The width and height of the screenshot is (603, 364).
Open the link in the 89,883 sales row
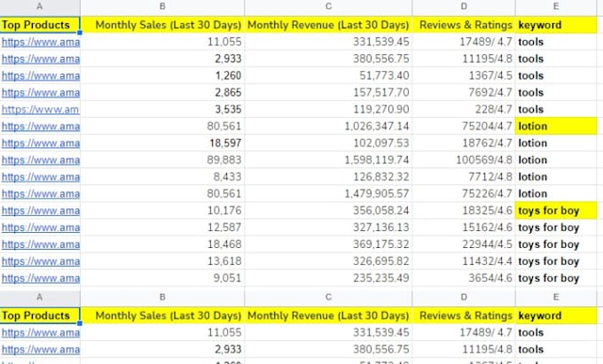pos(41,160)
